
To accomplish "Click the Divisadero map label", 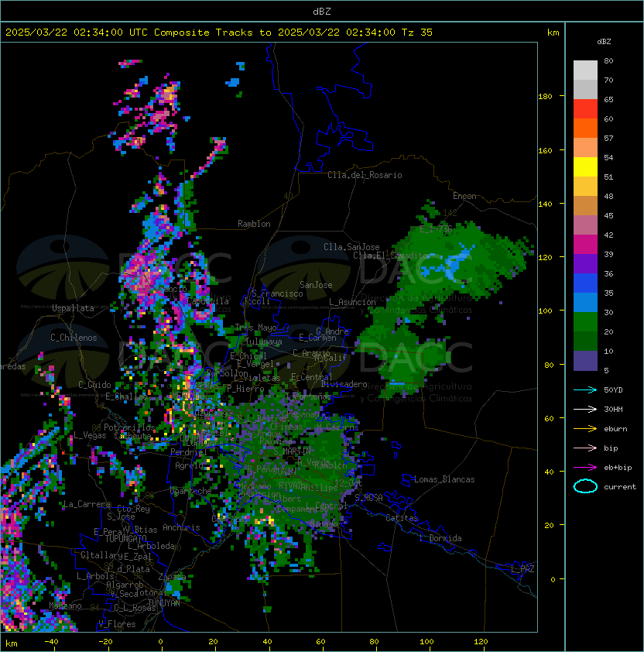I will pos(344,384).
